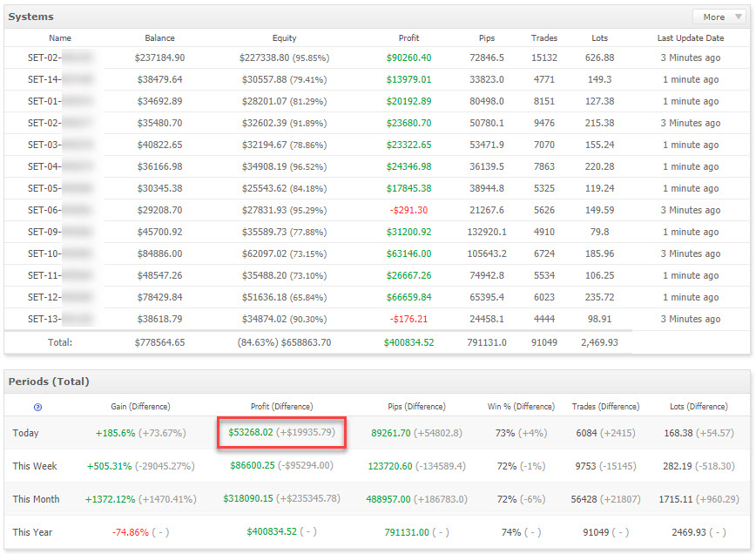The height and width of the screenshot is (554, 756).
Task: Open the SET-10 system link
Action: point(60,253)
